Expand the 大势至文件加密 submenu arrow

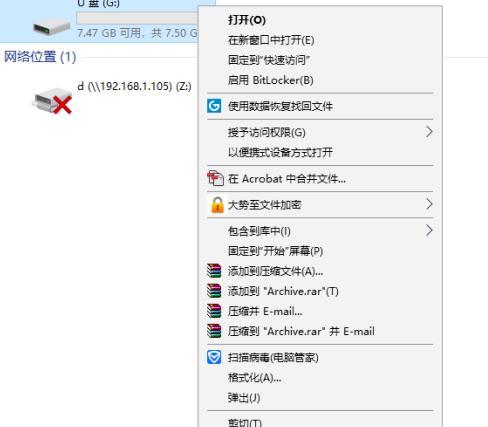[x=429, y=204]
